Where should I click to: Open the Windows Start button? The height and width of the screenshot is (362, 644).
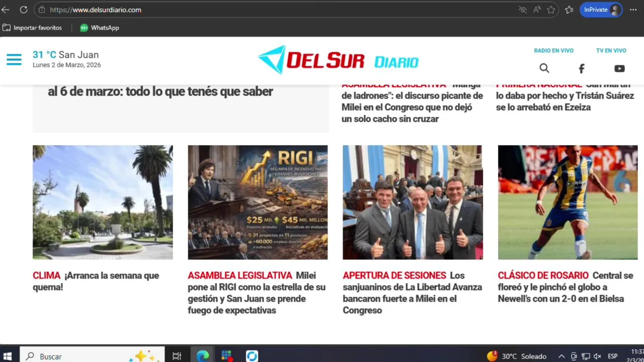8,356
